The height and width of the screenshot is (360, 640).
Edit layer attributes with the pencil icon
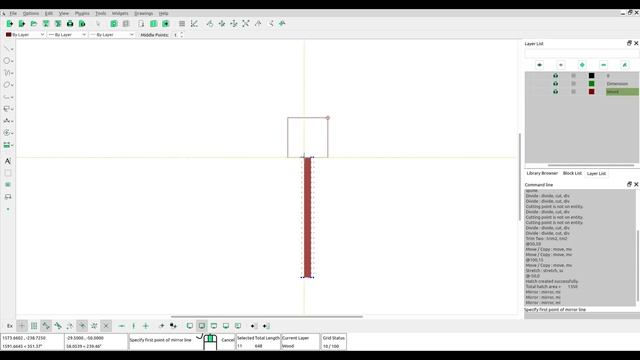click(624, 65)
